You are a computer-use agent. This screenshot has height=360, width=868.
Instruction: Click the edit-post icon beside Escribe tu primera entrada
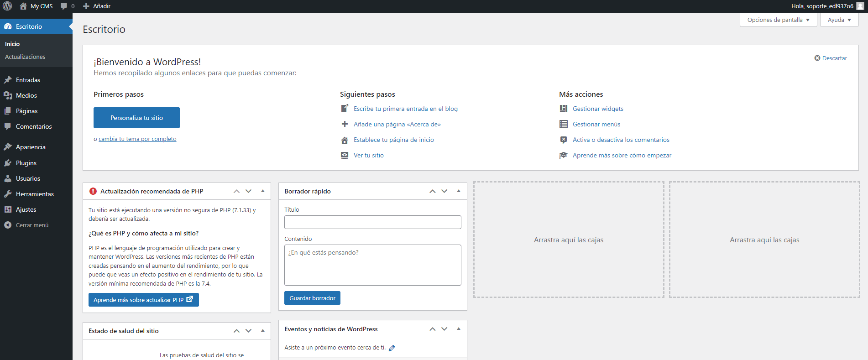coord(345,109)
